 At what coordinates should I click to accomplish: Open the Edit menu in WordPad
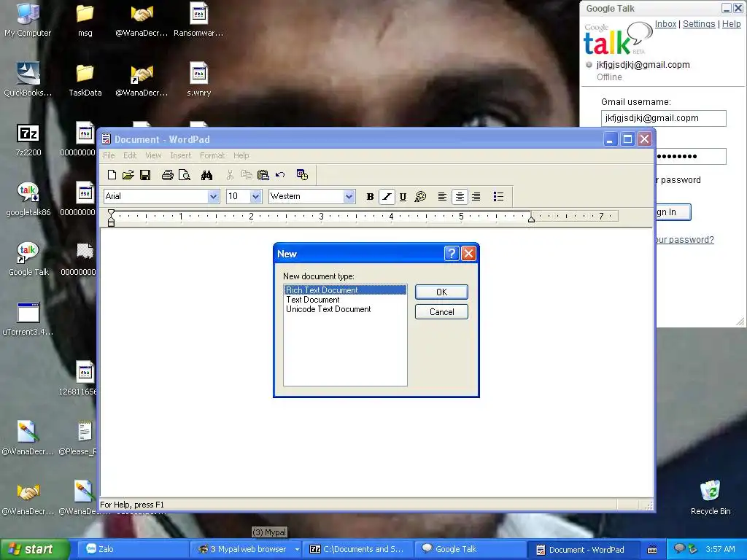pyautogui.click(x=130, y=155)
